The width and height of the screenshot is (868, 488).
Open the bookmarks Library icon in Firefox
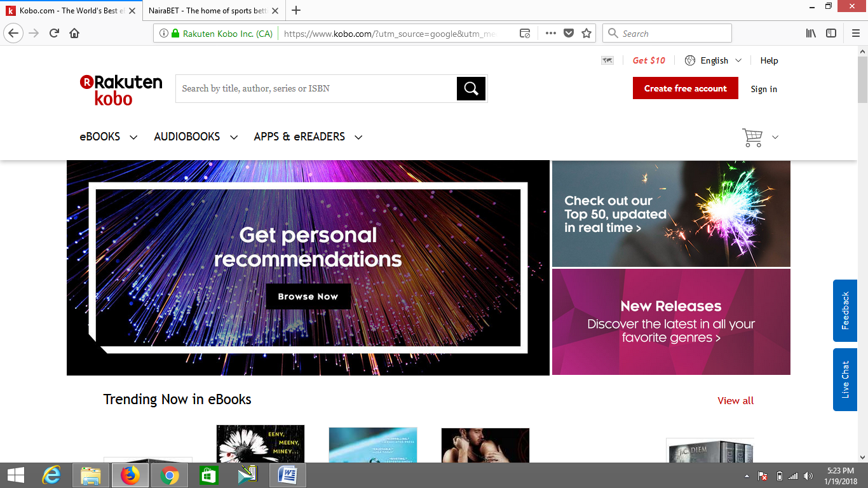(x=810, y=32)
